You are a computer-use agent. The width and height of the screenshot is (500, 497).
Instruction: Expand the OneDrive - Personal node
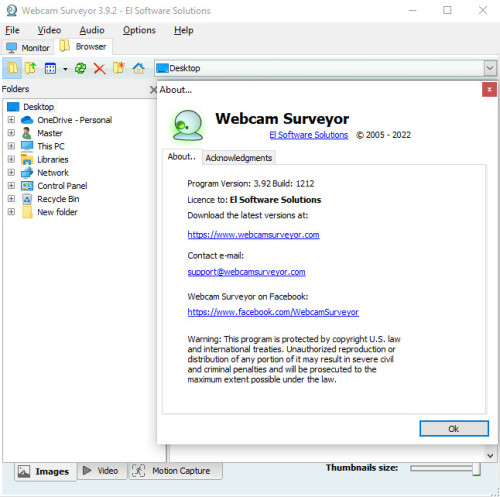11,120
